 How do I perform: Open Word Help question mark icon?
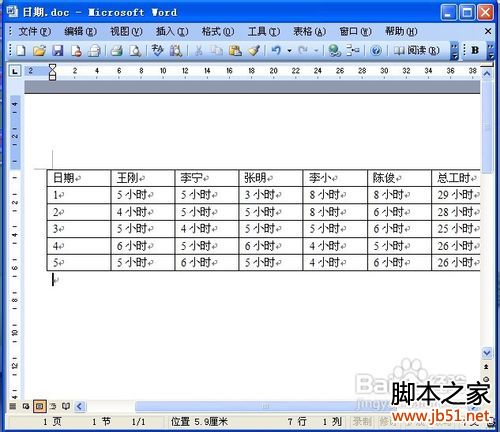(x=376, y=51)
